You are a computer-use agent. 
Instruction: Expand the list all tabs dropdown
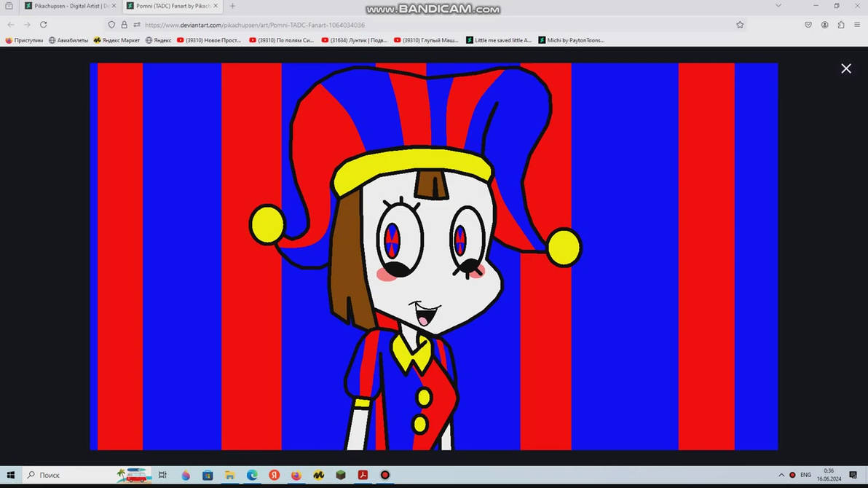tap(778, 6)
